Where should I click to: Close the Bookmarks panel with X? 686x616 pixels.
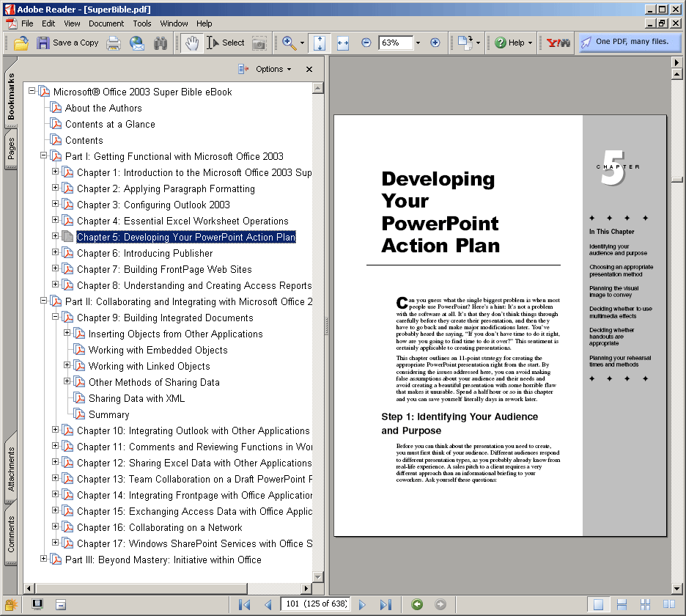click(309, 69)
